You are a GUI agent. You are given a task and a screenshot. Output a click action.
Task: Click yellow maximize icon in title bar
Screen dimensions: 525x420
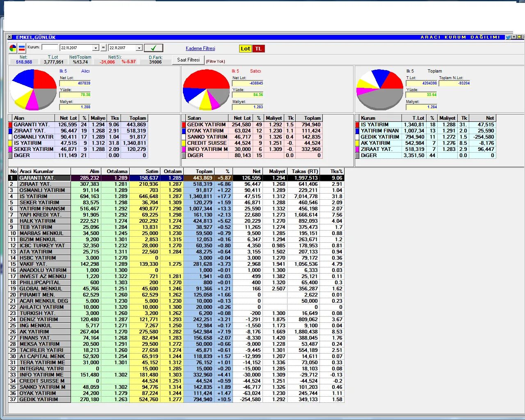click(x=519, y=37)
